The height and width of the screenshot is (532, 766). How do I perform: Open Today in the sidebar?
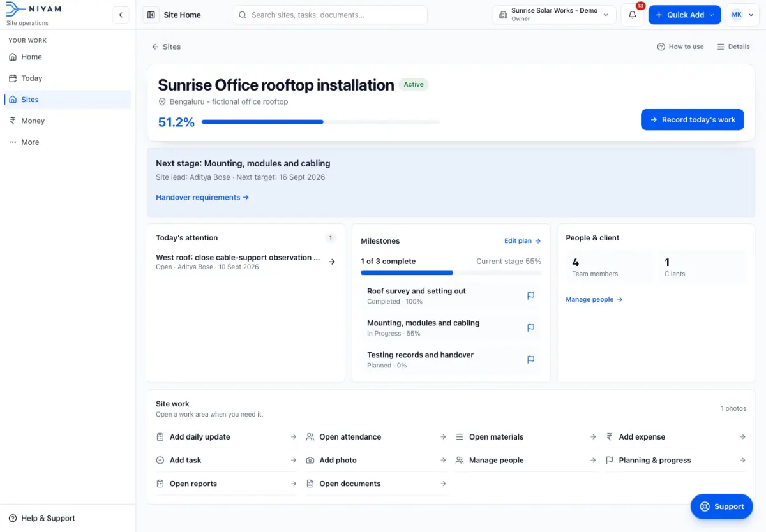(68, 78)
